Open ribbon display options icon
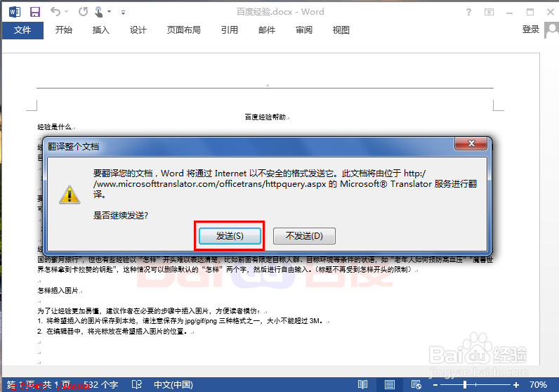Viewport: 559px width, 392px height. [489, 12]
